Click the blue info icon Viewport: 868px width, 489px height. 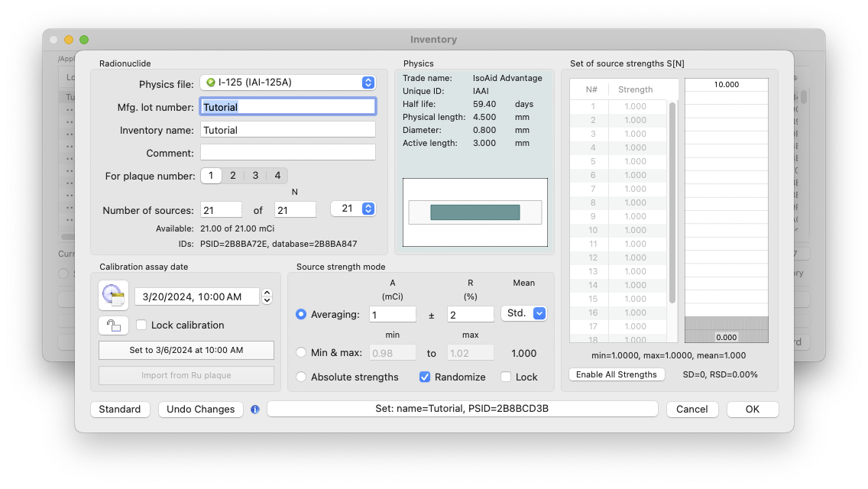(x=254, y=410)
